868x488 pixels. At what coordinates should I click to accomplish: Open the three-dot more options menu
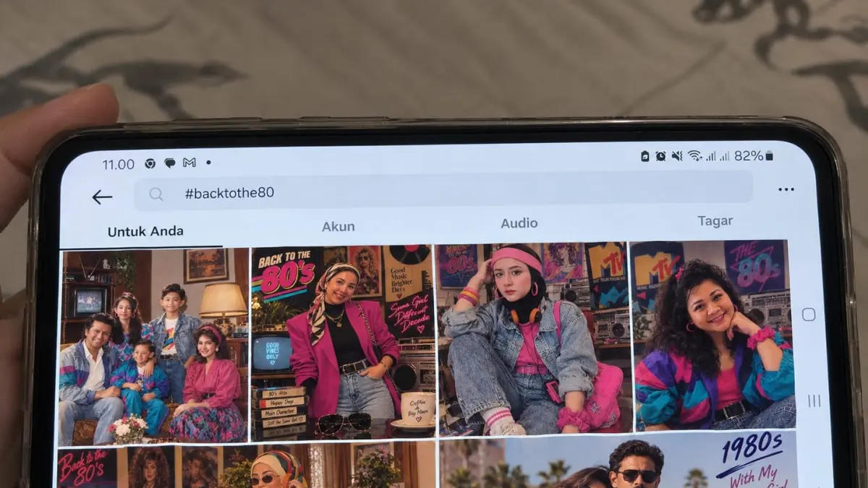786,189
